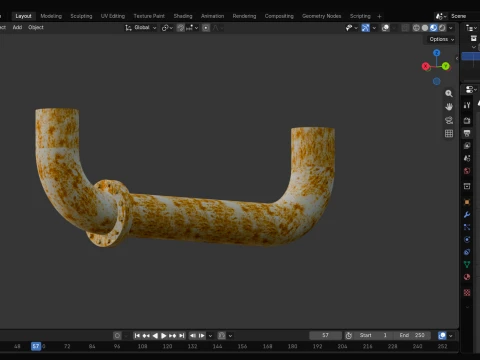Image resolution: width=480 pixels, height=360 pixels.
Task: Open the View Layer properties tab icon
Action: point(467,146)
